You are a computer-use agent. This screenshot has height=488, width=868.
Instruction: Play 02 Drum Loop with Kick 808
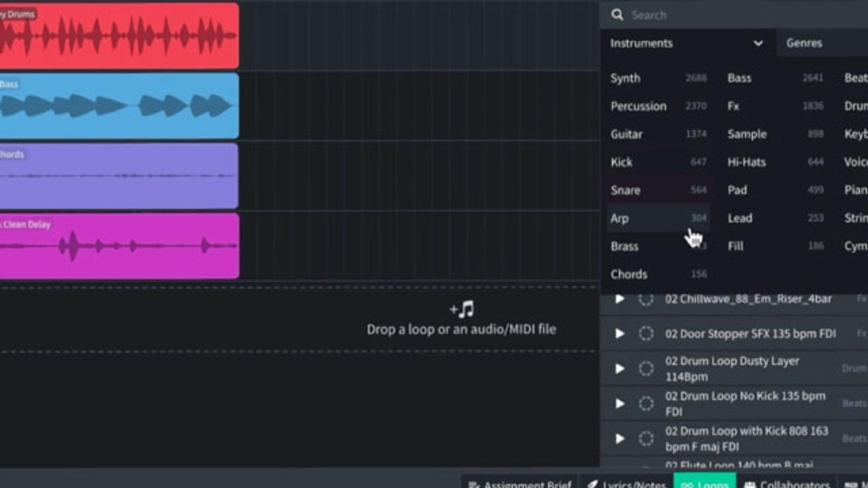[x=620, y=438]
